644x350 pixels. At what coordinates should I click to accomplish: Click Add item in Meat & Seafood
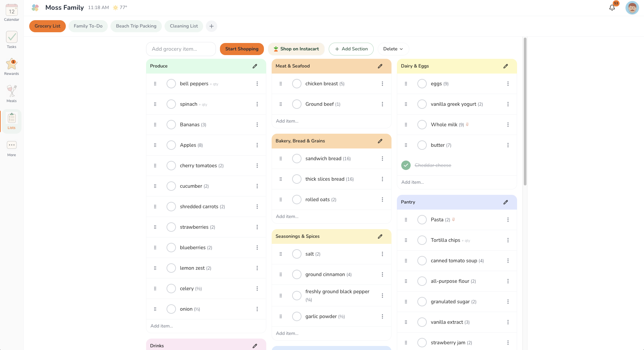coord(331,121)
